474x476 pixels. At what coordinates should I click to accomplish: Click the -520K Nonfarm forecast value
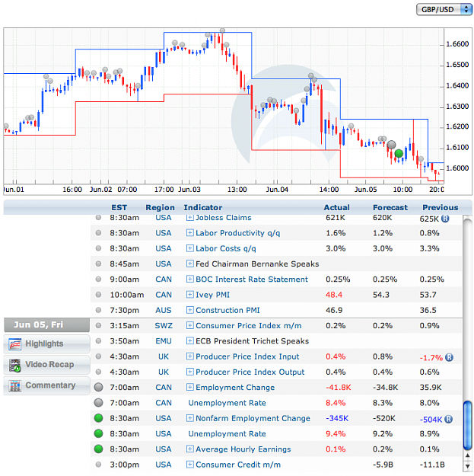click(x=384, y=418)
